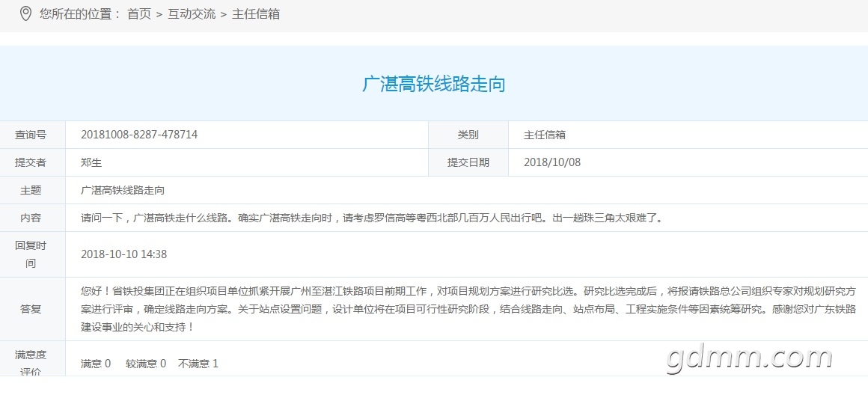
Task: Click the 提交者 label cell
Action: point(33,162)
